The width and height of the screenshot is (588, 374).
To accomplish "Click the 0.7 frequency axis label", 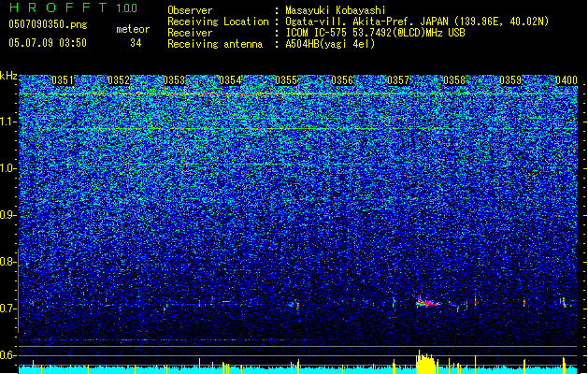I will pyautogui.click(x=7, y=309).
